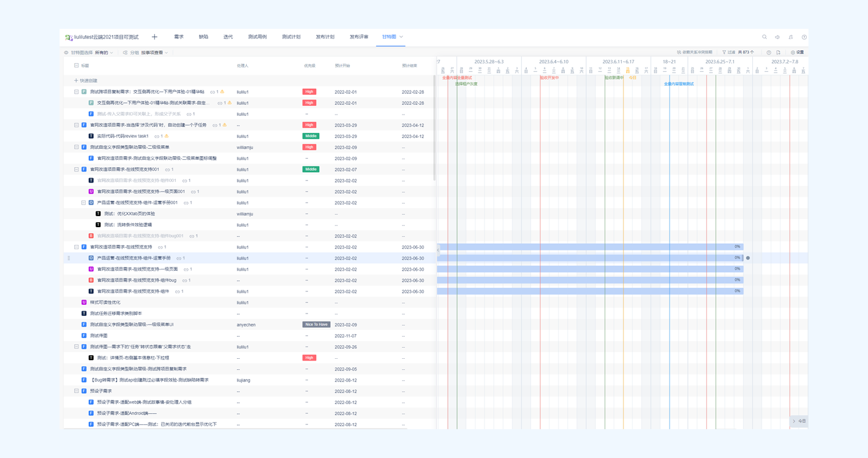The height and width of the screenshot is (458, 868).
Task: Click the export file icon in the Gantt toolbar
Action: (779, 53)
